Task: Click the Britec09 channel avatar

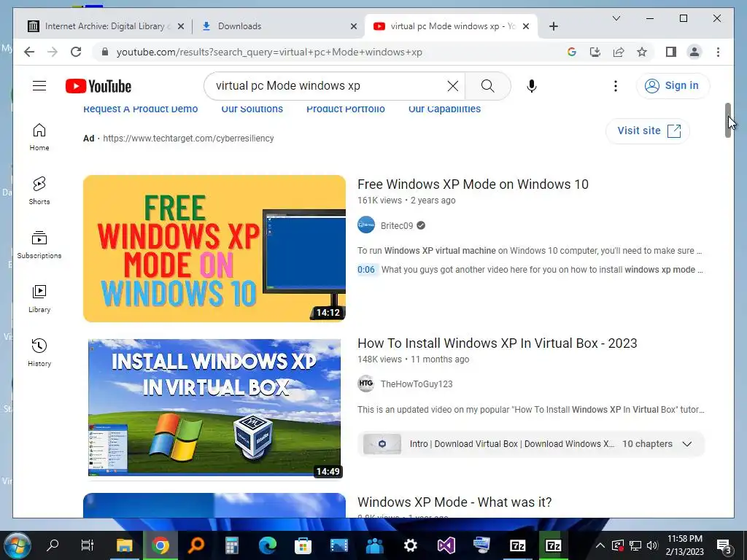Action: coord(366,225)
